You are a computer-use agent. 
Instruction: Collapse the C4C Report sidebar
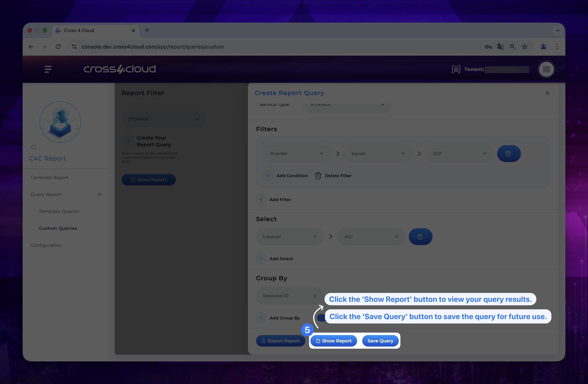[33, 147]
